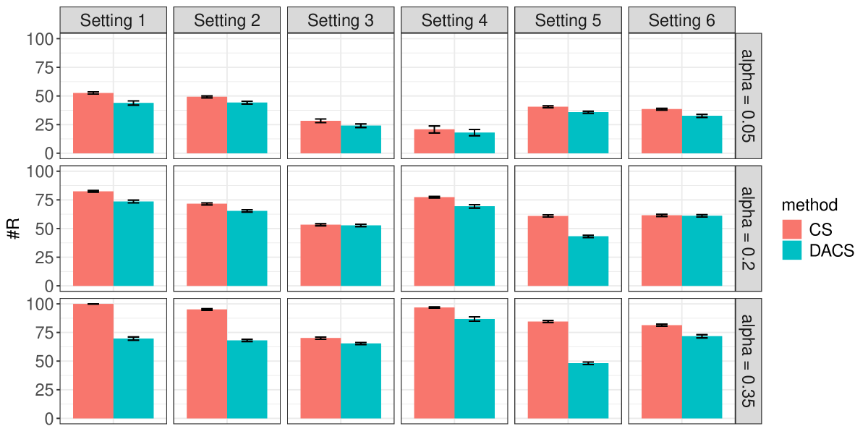Click the Setting 1 facet header
This screenshot has height=434, width=868.
coord(113,20)
